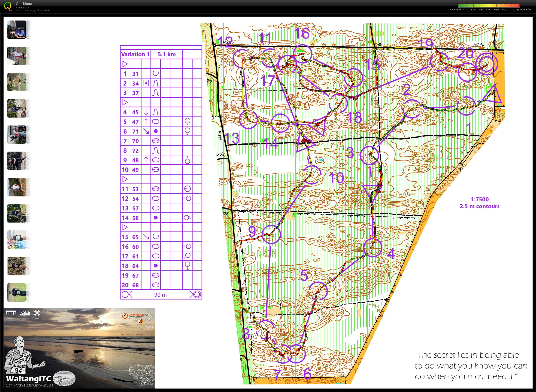Click the crossing-point symbol in row 2
This screenshot has width=536, height=392.
(146, 83)
